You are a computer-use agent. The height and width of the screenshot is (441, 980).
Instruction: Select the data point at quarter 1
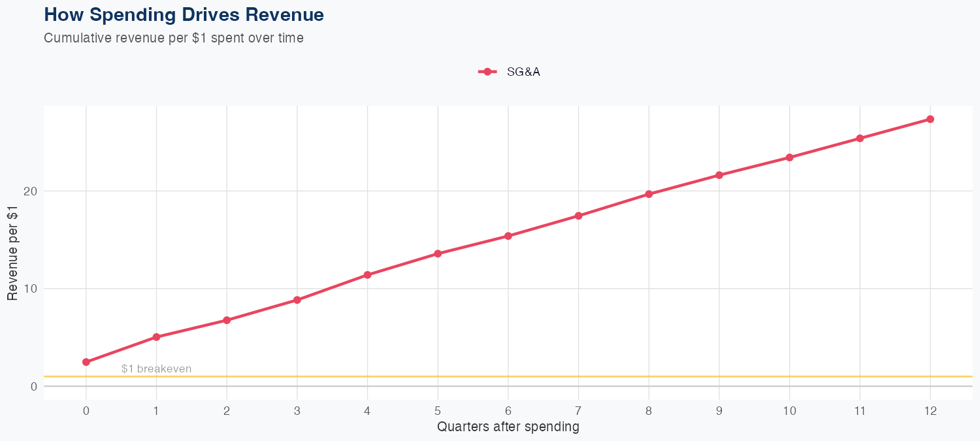156,337
